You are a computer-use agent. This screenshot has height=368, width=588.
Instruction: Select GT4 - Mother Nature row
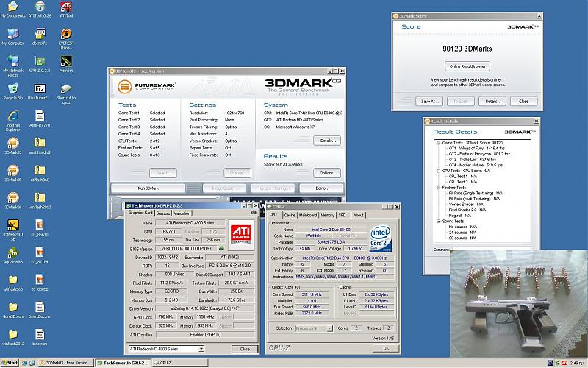(x=476, y=165)
